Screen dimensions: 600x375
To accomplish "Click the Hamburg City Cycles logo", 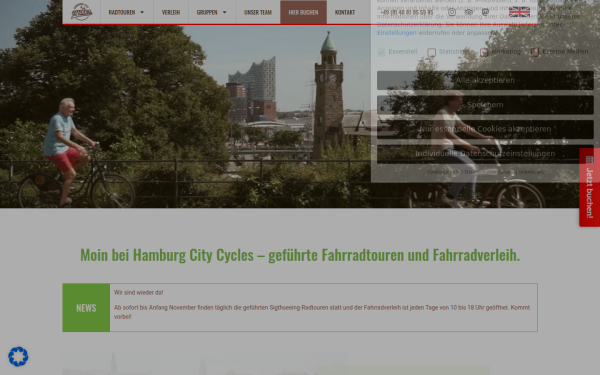I will tap(82, 12).
